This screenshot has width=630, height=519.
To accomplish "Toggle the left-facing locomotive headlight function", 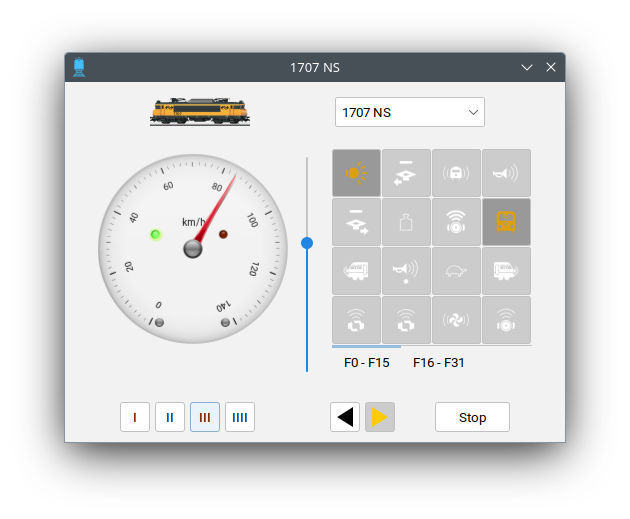I will 356,271.
